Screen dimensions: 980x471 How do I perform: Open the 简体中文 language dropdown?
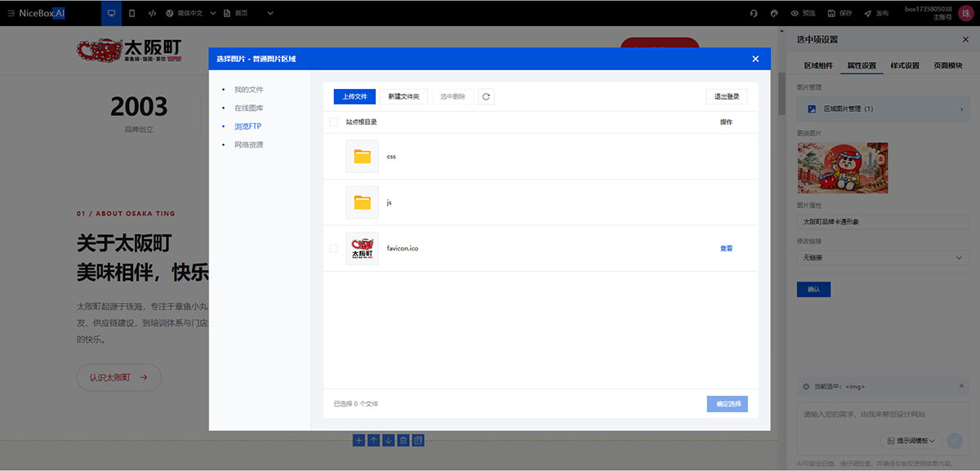click(x=191, y=13)
